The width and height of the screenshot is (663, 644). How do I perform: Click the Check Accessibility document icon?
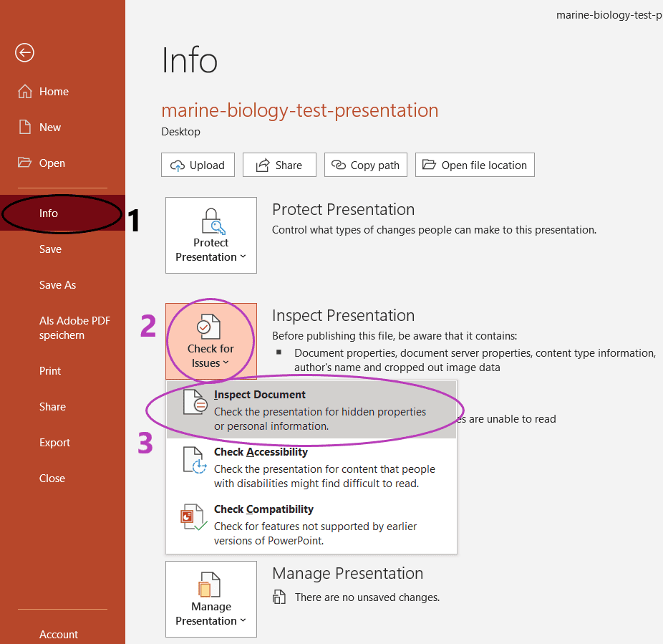point(195,460)
